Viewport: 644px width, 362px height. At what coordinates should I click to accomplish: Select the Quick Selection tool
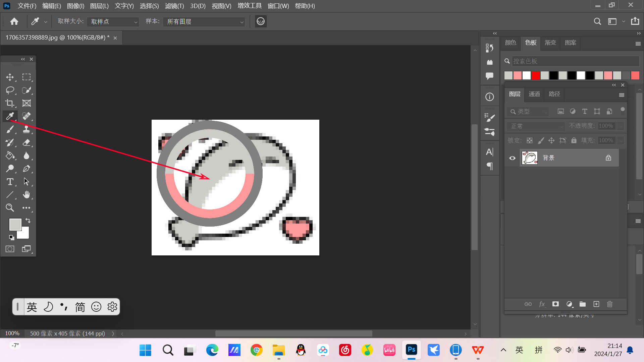pos(26,90)
